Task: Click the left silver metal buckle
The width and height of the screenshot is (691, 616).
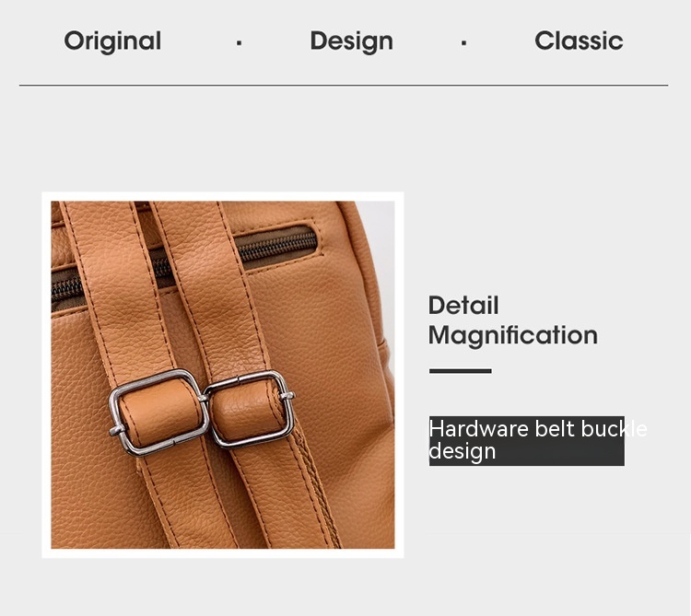Action: click(x=158, y=413)
